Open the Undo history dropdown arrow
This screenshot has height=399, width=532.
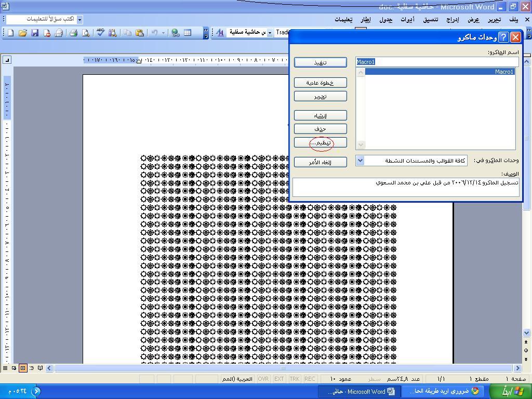[163, 33]
